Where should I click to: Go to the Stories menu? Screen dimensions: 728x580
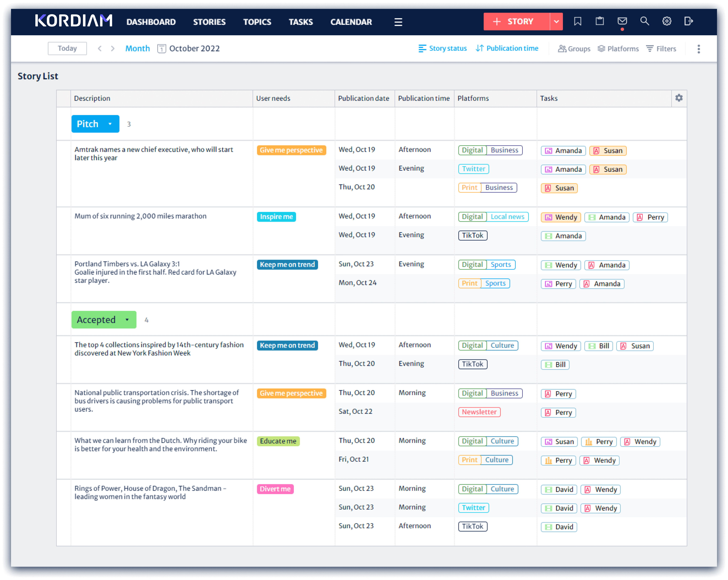[x=209, y=22]
